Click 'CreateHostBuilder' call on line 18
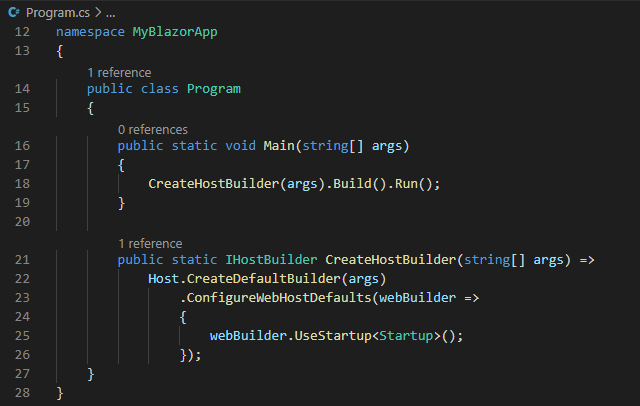Screen dimensions: 640x406 click(213, 184)
